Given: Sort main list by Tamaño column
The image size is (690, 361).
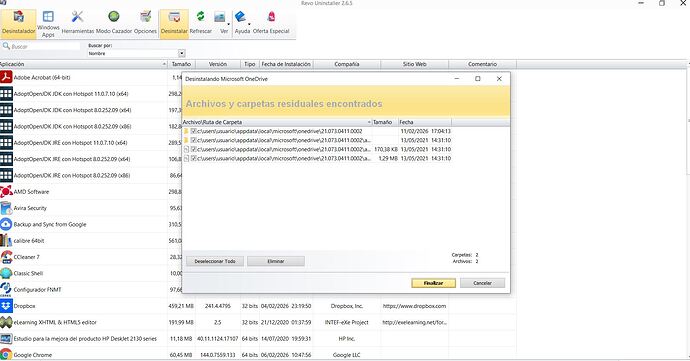Looking at the screenshot, I should pos(181,64).
